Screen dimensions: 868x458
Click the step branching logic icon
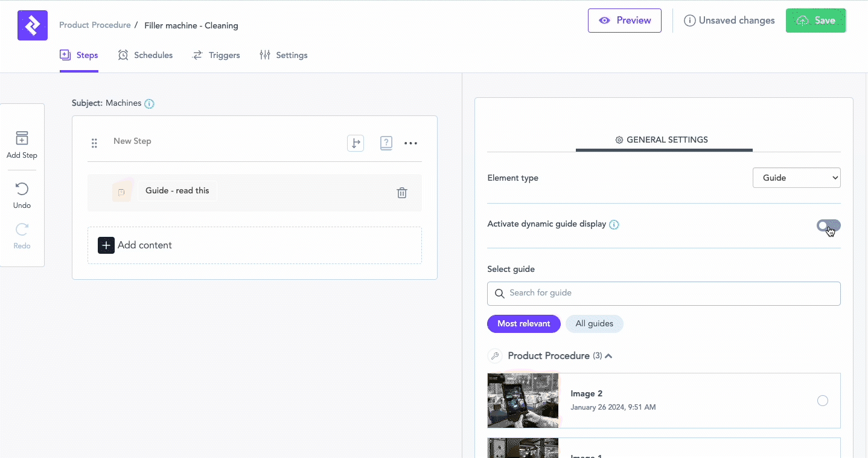[x=356, y=143]
